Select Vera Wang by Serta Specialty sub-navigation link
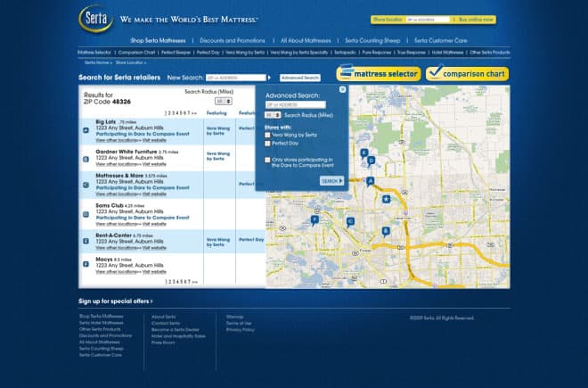This screenshot has width=588, height=388. 299,53
